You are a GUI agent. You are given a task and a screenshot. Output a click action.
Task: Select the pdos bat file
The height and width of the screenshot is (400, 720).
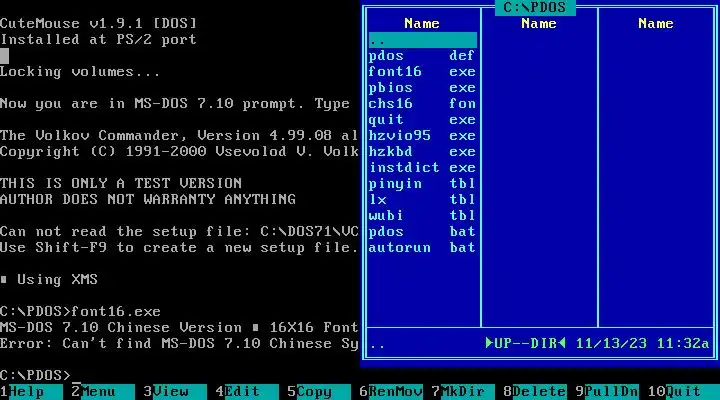click(x=422, y=232)
